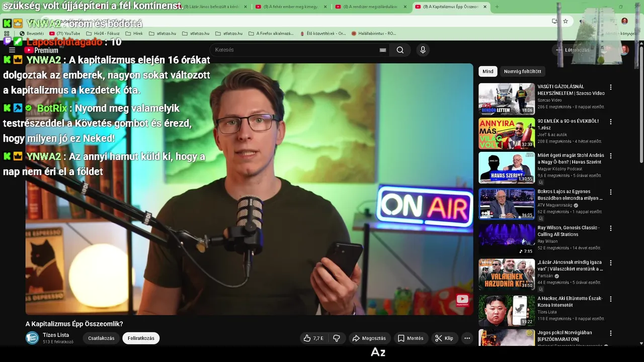
Task: Share the video via Megosztás
Action: pos(369,338)
